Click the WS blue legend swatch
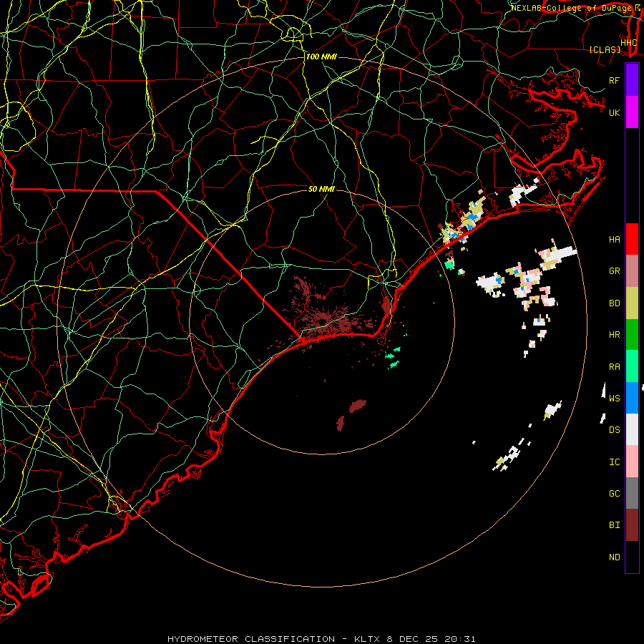Image resolution: width=644 pixels, height=644 pixels. [x=632, y=398]
